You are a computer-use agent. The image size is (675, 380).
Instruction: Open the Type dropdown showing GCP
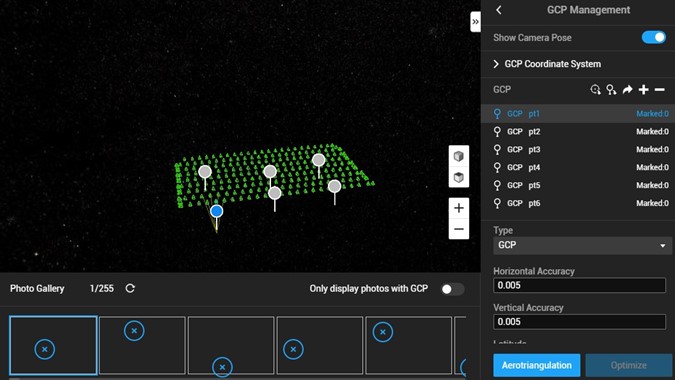coord(582,245)
